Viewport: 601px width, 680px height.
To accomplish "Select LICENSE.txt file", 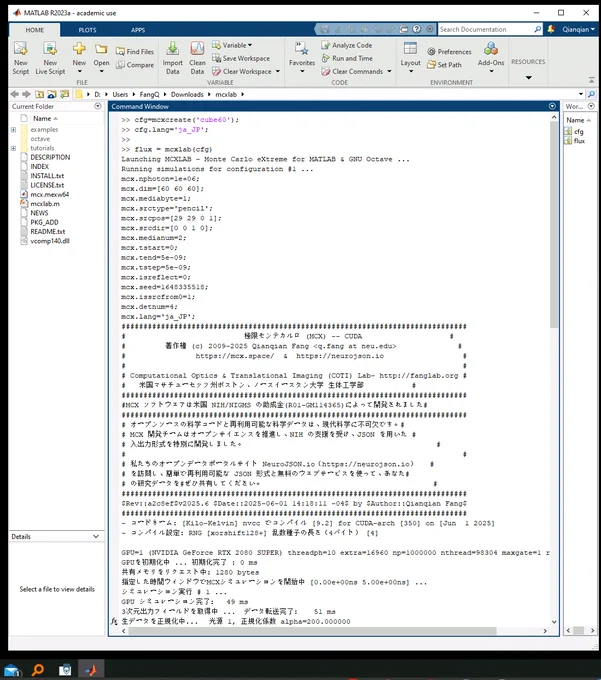I will click(47, 185).
